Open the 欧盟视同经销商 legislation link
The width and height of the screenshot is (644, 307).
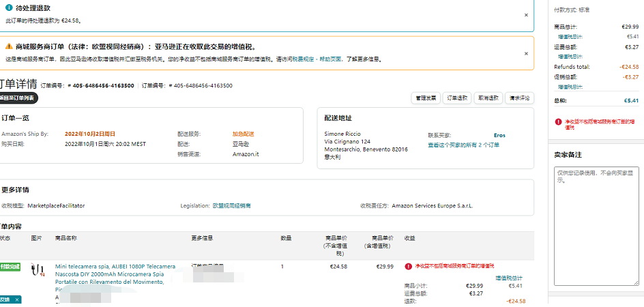[232, 205]
